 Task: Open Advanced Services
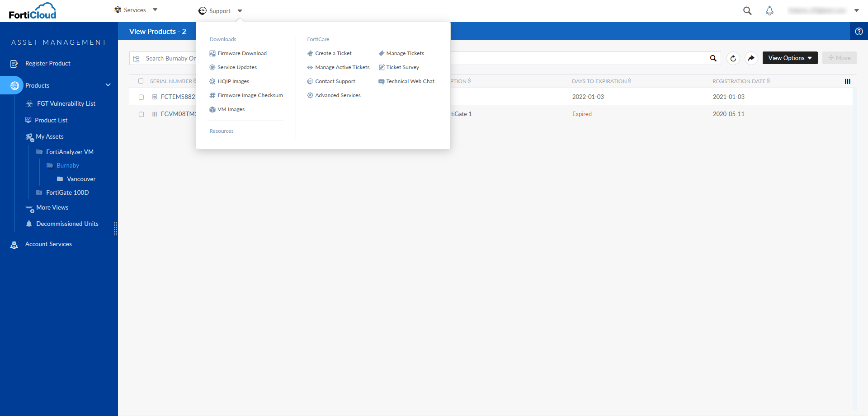point(334,95)
